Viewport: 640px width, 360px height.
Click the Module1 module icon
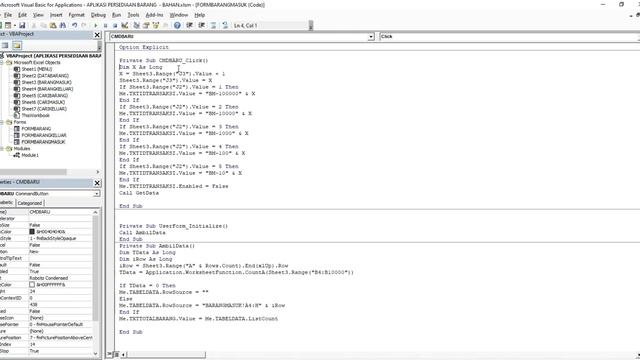click(x=16, y=155)
